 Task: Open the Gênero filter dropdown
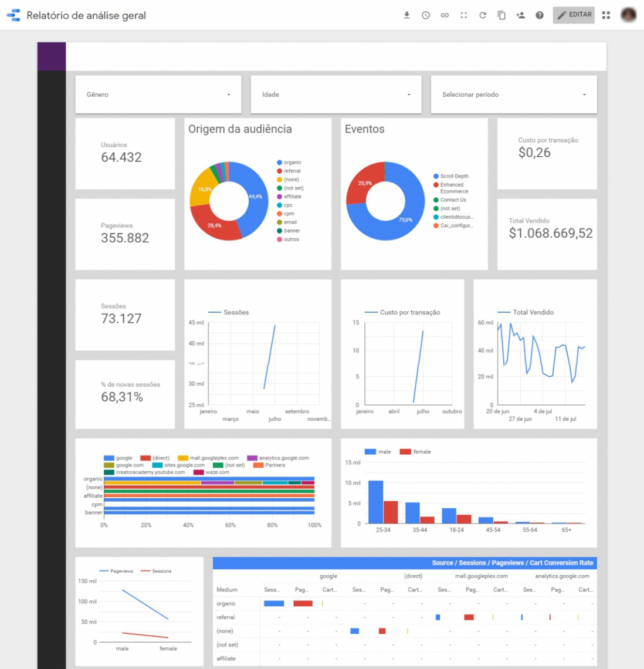coord(158,94)
